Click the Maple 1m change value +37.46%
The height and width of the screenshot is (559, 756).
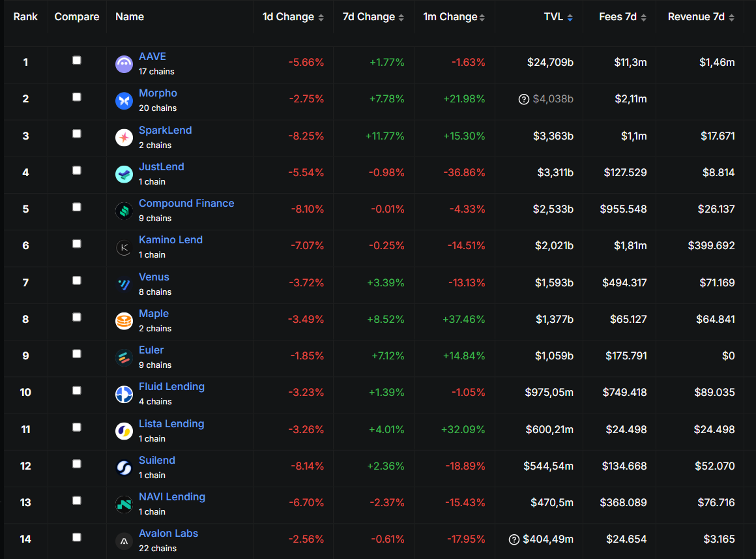(464, 320)
